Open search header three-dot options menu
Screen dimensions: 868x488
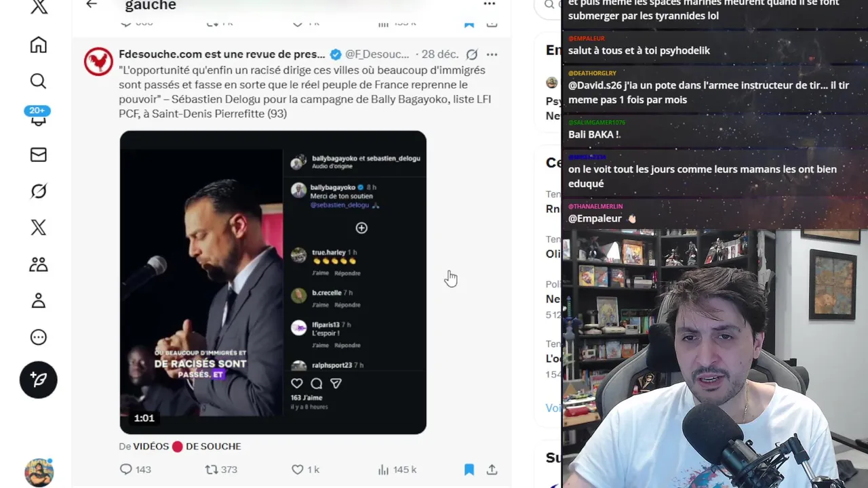[x=489, y=4]
